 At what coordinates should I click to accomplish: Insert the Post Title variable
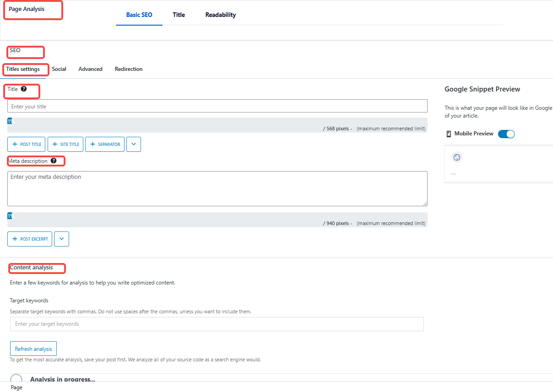click(x=27, y=144)
